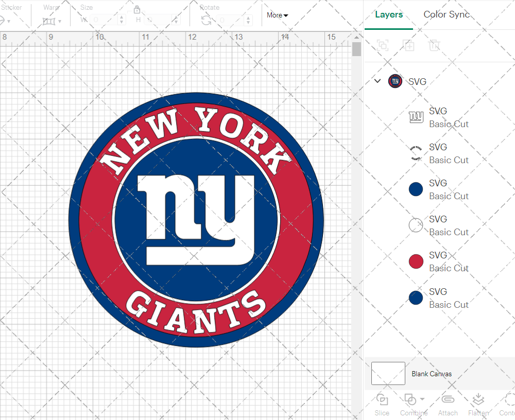
Task: Switch to the Layers tab
Action: pyautogui.click(x=388, y=15)
